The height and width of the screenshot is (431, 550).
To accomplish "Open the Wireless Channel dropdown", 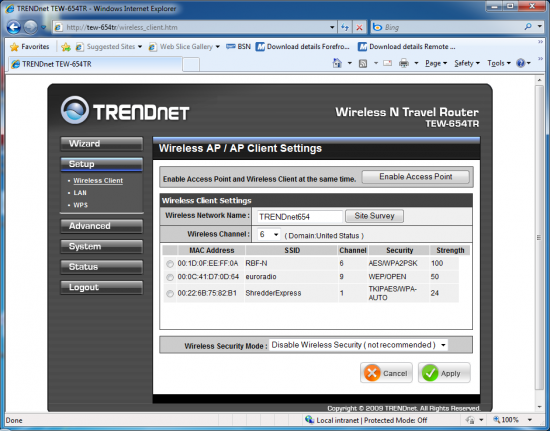I will tap(269, 234).
